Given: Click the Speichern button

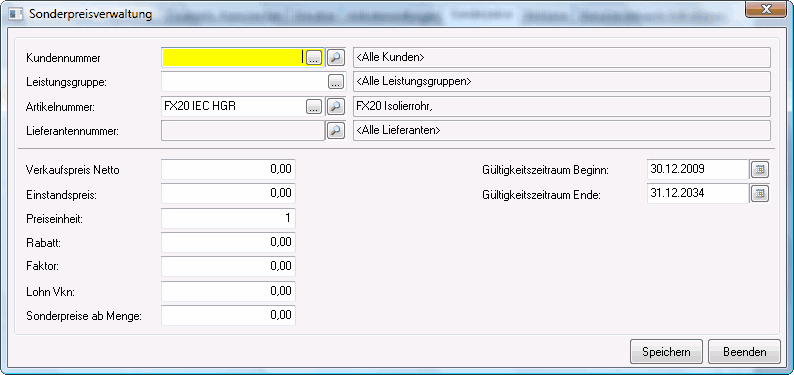Looking at the screenshot, I should click(666, 352).
